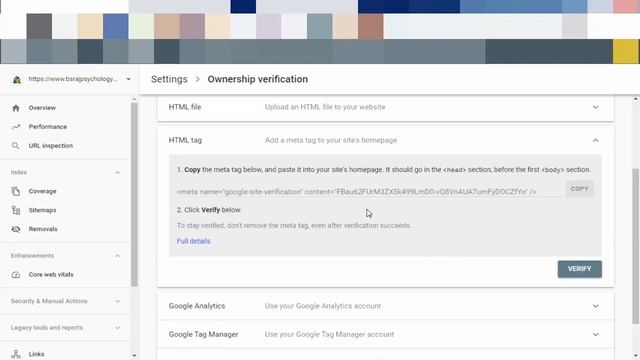Open the Coverage report
This screenshot has width=640, height=360.
click(x=42, y=191)
